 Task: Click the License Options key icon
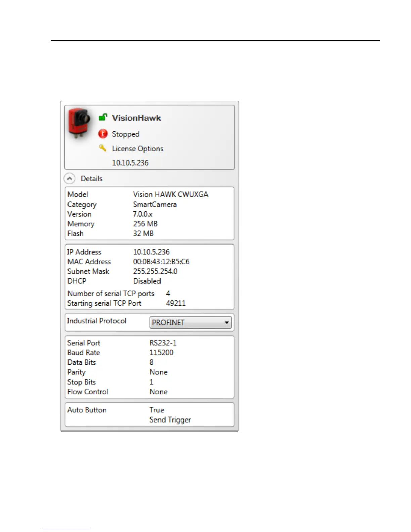pos(103,148)
